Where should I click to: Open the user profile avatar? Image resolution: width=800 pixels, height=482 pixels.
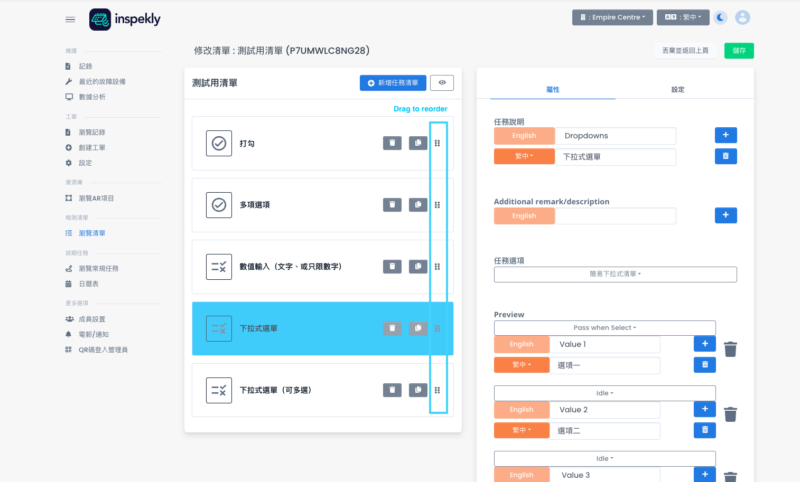(742, 18)
